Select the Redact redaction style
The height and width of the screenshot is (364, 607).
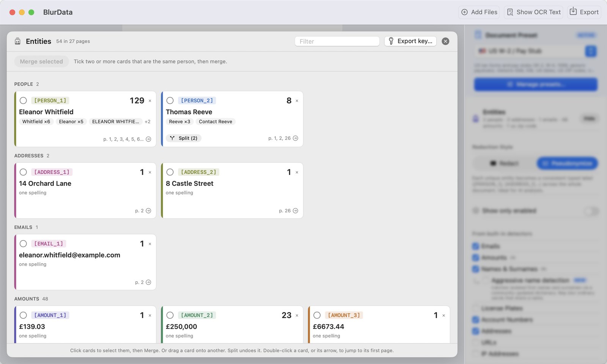504,163
